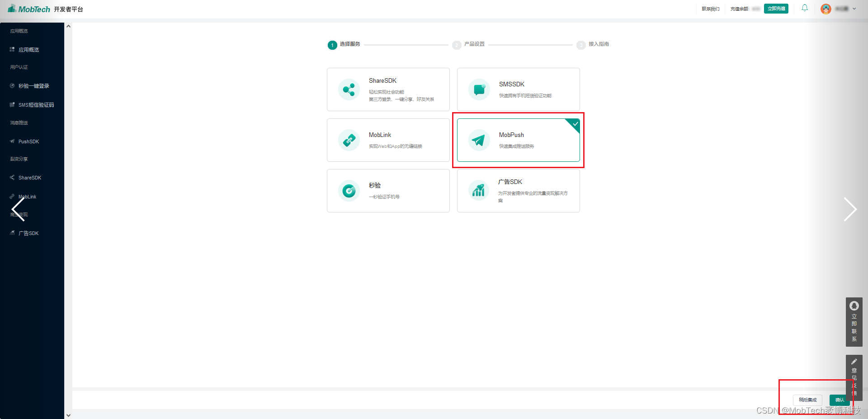The image size is (868, 419).
Task: Click the 充值余额 balance label
Action: [x=739, y=9]
